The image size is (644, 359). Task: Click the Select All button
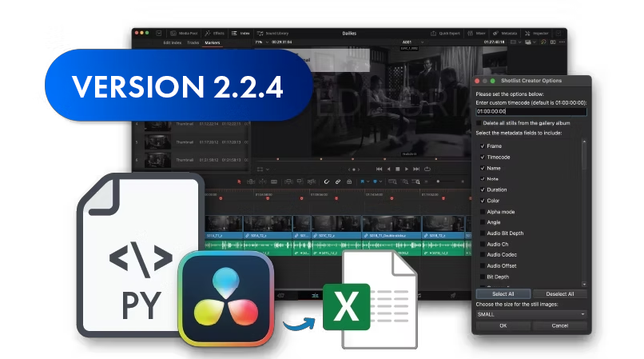(503, 294)
